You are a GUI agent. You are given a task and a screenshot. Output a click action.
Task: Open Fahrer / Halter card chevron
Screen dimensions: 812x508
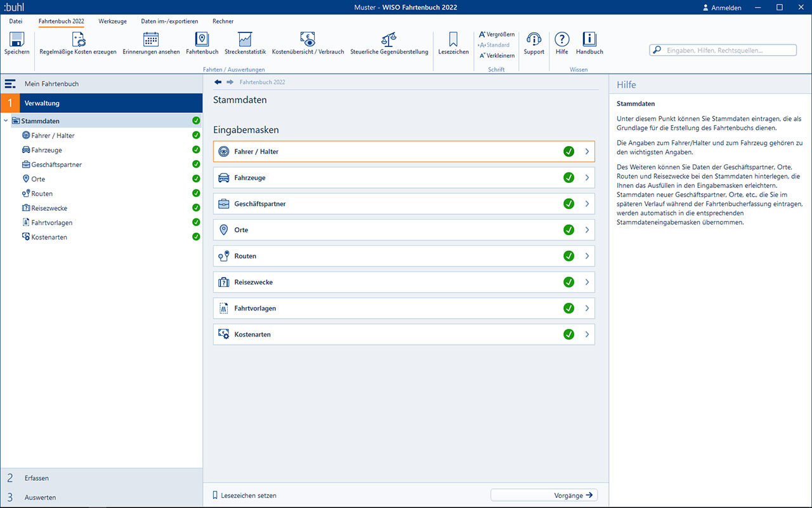point(587,152)
